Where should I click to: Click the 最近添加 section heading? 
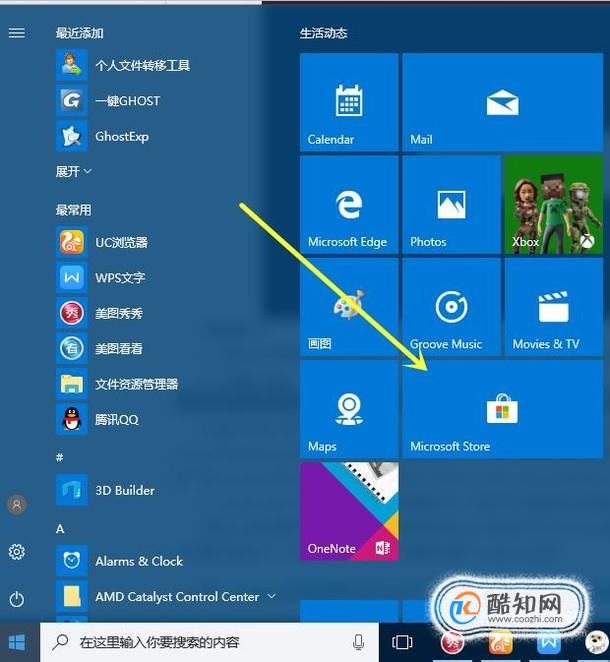coord(79,33)
